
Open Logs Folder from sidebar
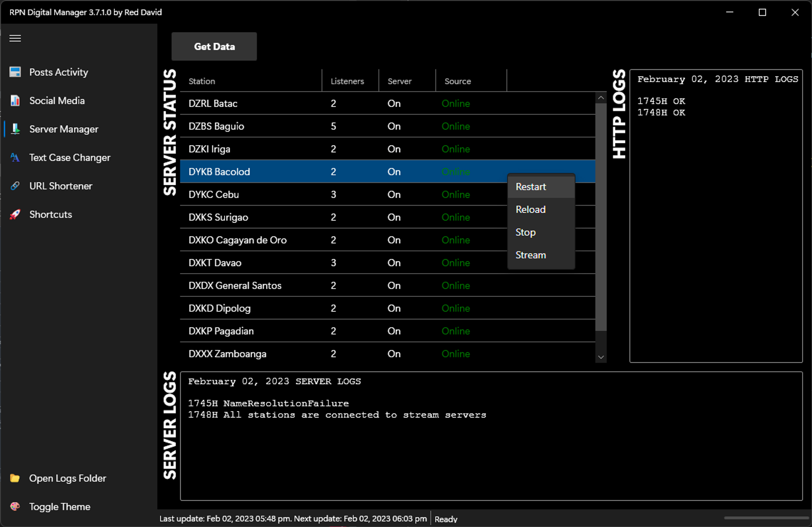(68, 478)
